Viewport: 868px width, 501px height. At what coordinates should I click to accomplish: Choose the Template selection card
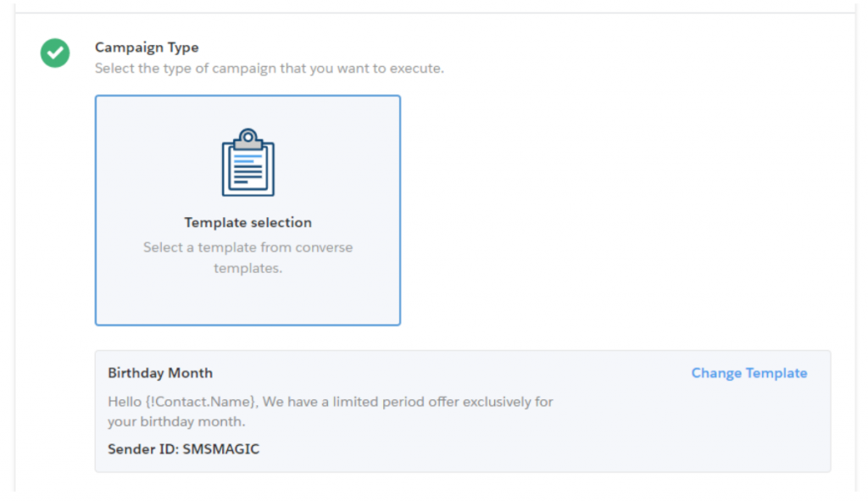point(248,210)
